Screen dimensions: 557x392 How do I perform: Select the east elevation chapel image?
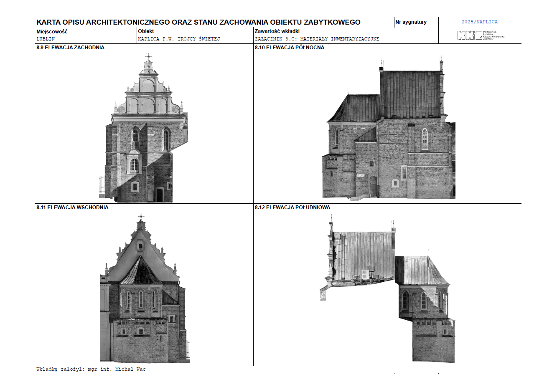(x=145, y=288)
